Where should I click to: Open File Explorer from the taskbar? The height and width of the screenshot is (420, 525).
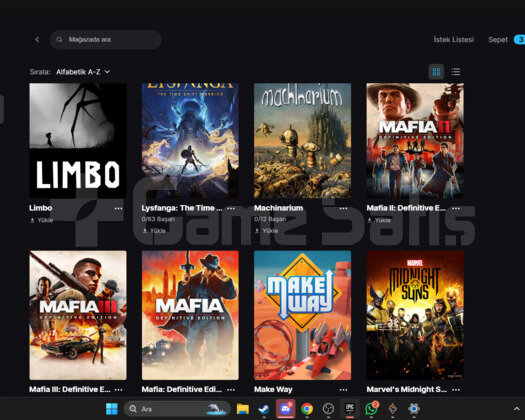[x=243, y=409]
